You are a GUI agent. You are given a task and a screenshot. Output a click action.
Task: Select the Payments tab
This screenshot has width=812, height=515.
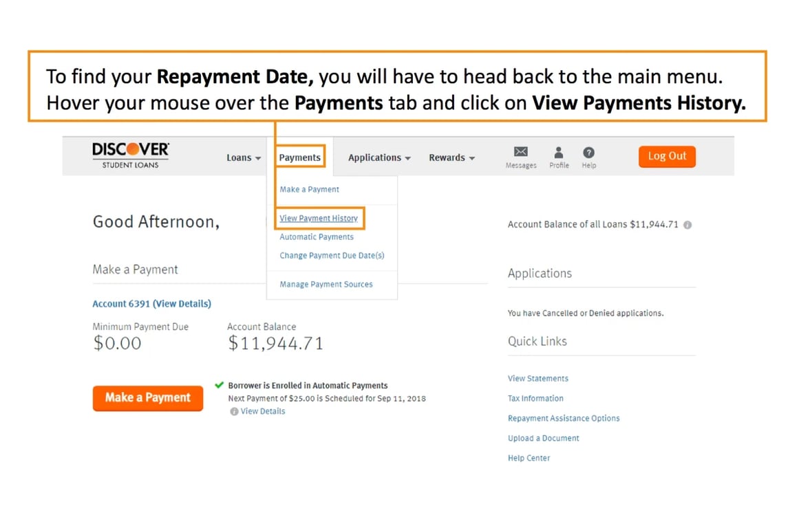(x=300, y=157)
